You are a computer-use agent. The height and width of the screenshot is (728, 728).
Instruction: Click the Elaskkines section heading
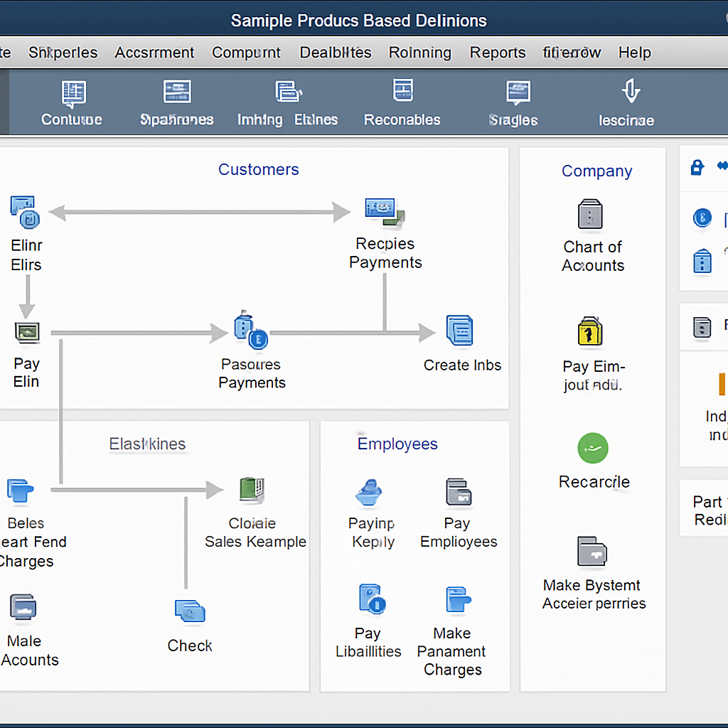pos(147,444)
